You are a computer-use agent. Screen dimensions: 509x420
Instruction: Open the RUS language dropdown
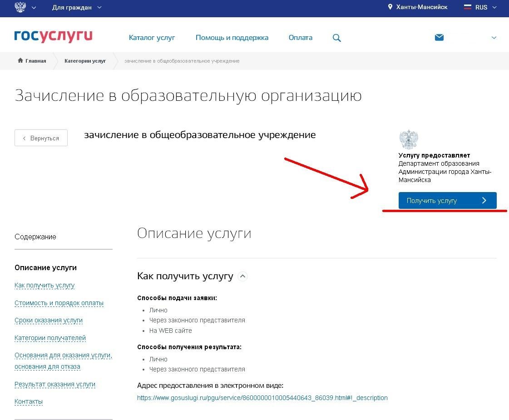coord(486,7)
